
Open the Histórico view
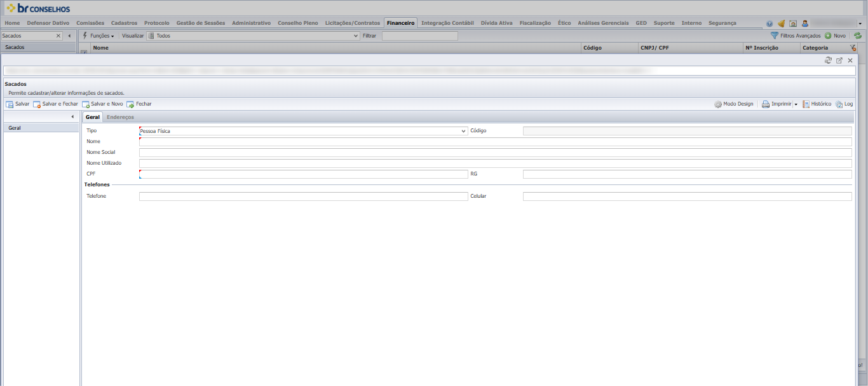(x=817, y=104)
